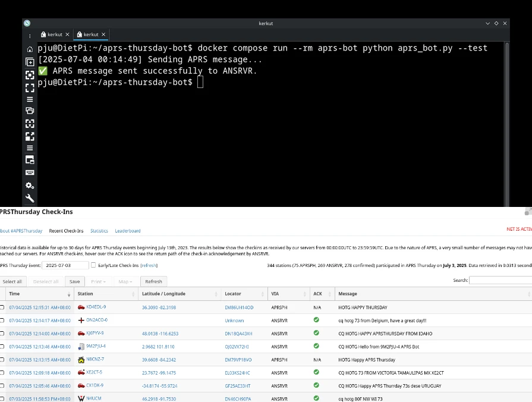The width and height of the screenshot is (532, 402).
Task: Click the Select all button
Action: [x=12, y=281]
